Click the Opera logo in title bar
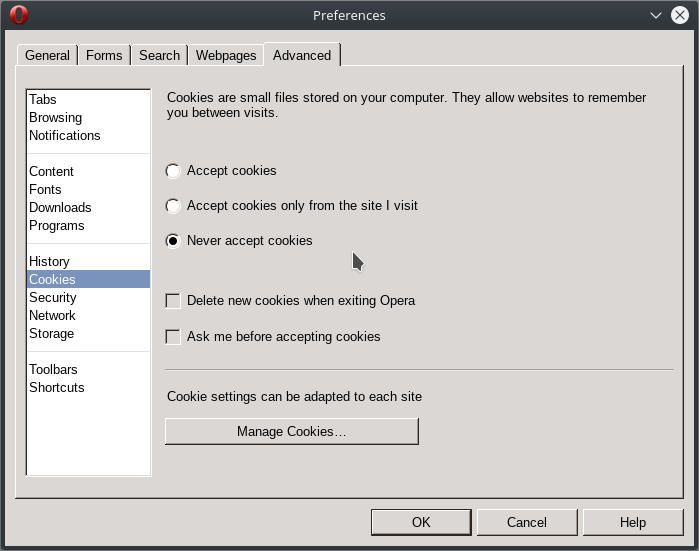699x551 pixels. point(19,15)
